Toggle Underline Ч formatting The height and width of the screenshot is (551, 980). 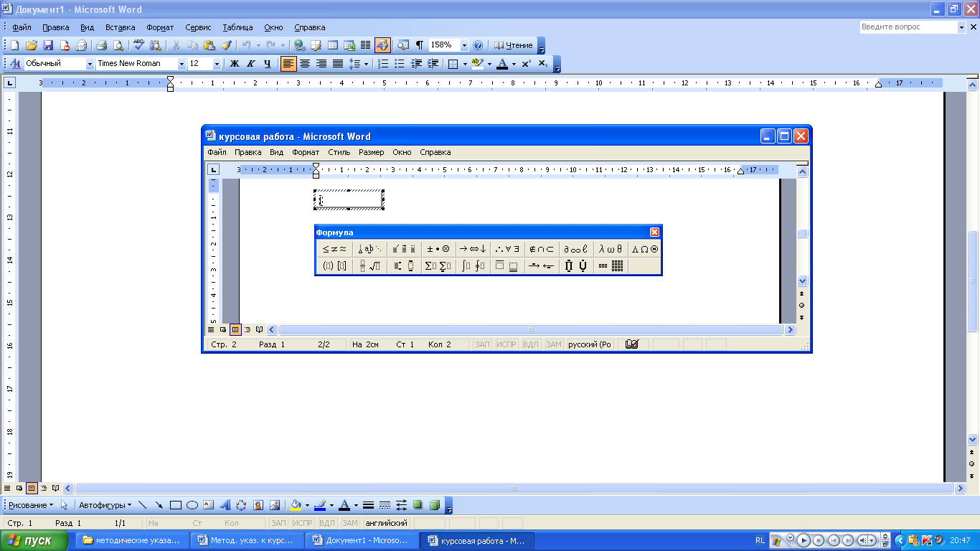(x=268, y=64)
